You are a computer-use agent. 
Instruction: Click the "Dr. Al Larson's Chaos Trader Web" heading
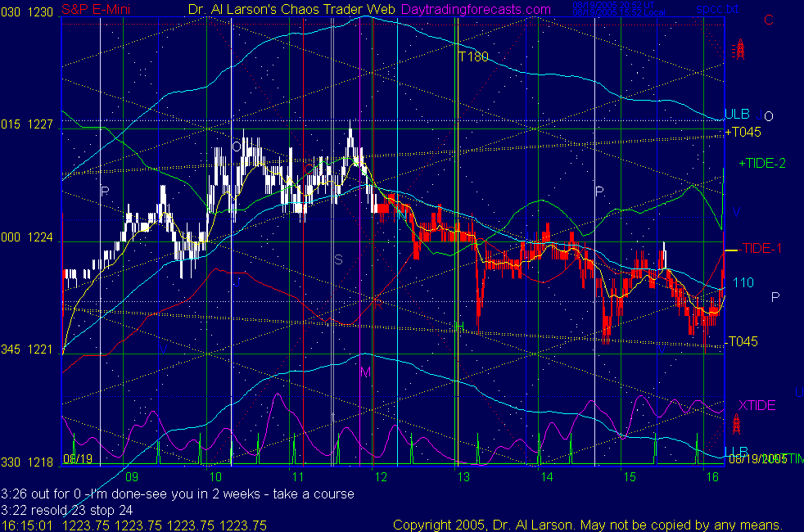pyautogui.click(x=291, y=9)
